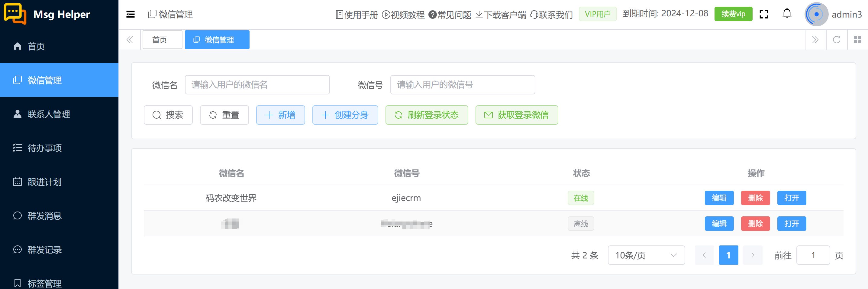The width and height of the screenshot is (868, 289).
Task: Select page 1 in pagination
Action: click(x=728, y=255)
